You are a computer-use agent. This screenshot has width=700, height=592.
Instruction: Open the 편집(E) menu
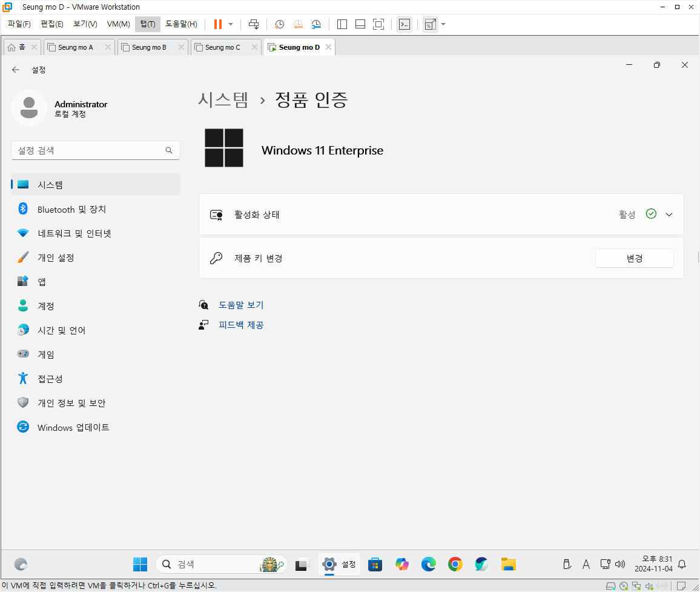52,24
